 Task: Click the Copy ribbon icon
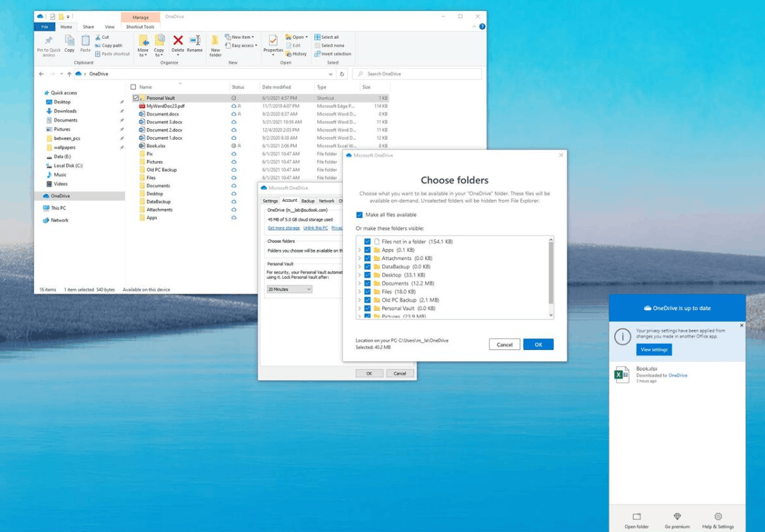tap(69, 41)
